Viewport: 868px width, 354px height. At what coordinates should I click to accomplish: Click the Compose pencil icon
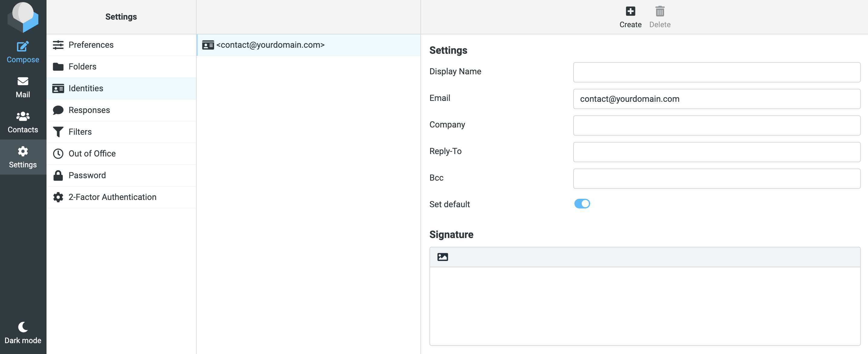click(23, 47)
